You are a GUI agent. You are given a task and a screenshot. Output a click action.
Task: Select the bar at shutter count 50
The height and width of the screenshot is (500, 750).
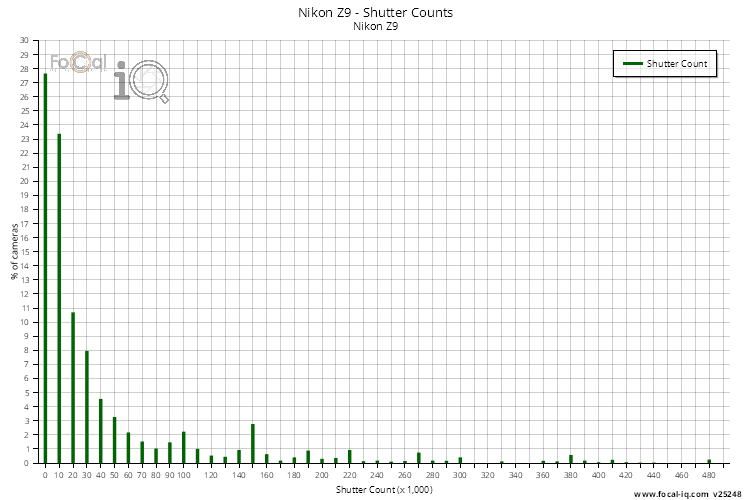pyautogui.click(x=114, y=440)
